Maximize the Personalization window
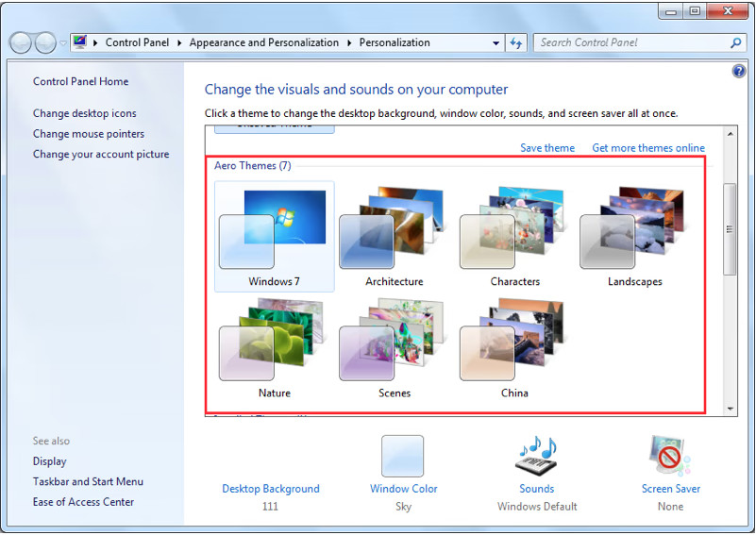 click(x=695, y=11)
